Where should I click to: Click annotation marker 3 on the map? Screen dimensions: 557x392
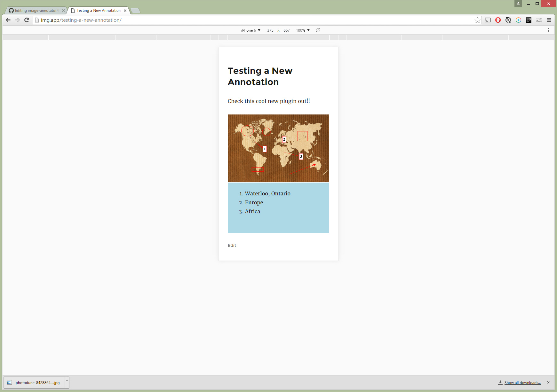point(301,156)
